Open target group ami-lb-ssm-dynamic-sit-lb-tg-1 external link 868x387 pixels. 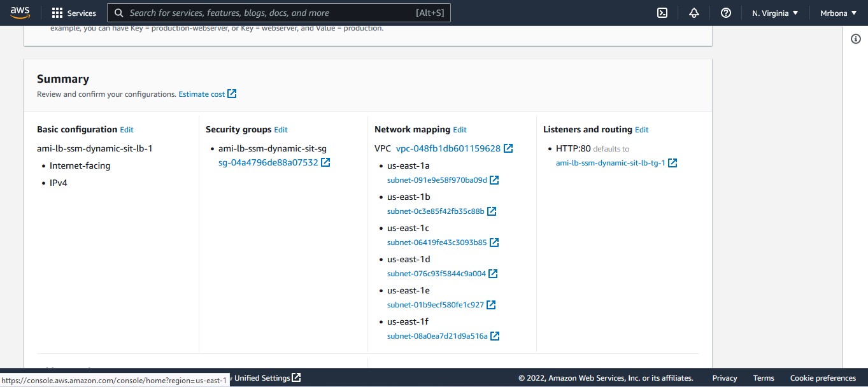pos(672,162)
